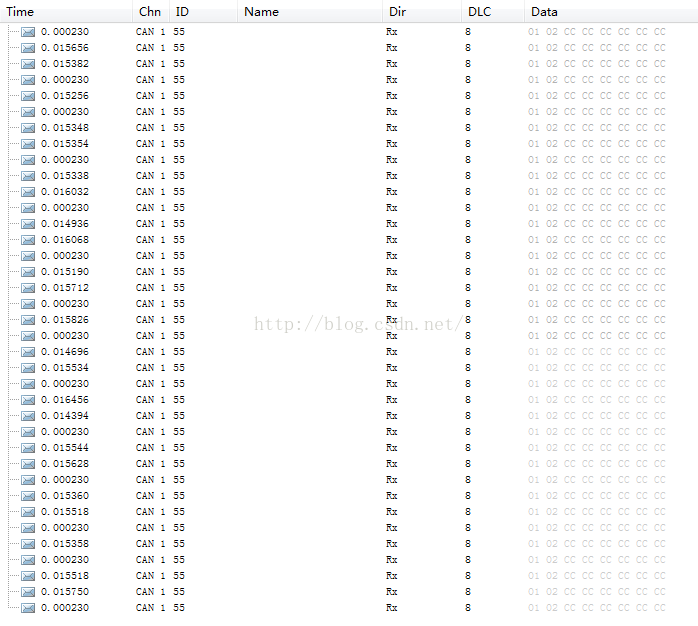Select the time value 0.014696
This screenshot has height=626, width=698.
coord(65,352)
